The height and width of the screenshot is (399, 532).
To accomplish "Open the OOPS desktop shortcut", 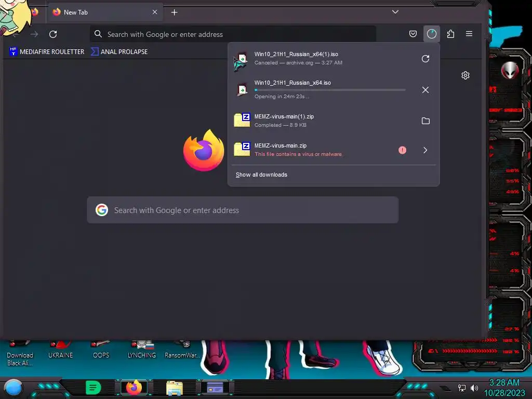I will pyautogui.click(x=101, y=350).
